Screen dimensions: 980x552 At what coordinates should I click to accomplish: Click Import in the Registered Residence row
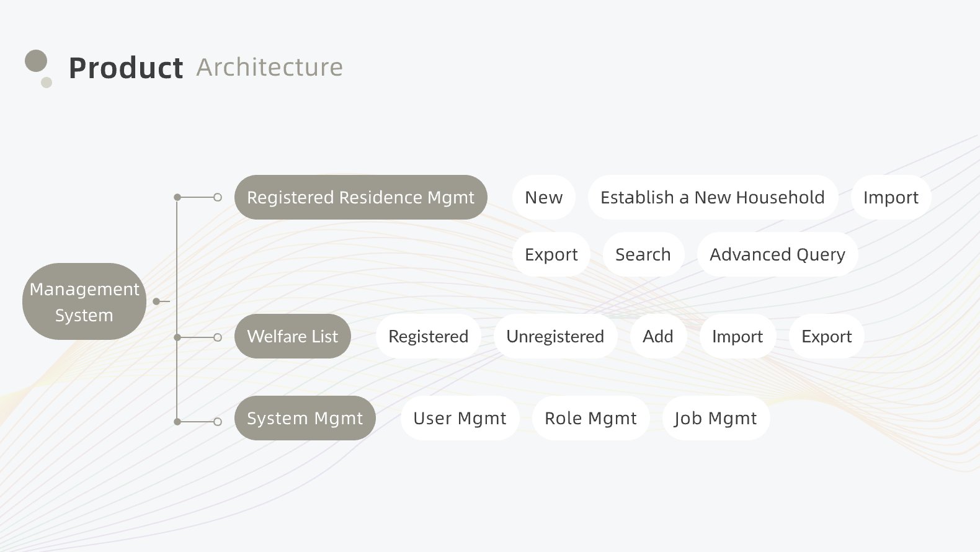890,197
